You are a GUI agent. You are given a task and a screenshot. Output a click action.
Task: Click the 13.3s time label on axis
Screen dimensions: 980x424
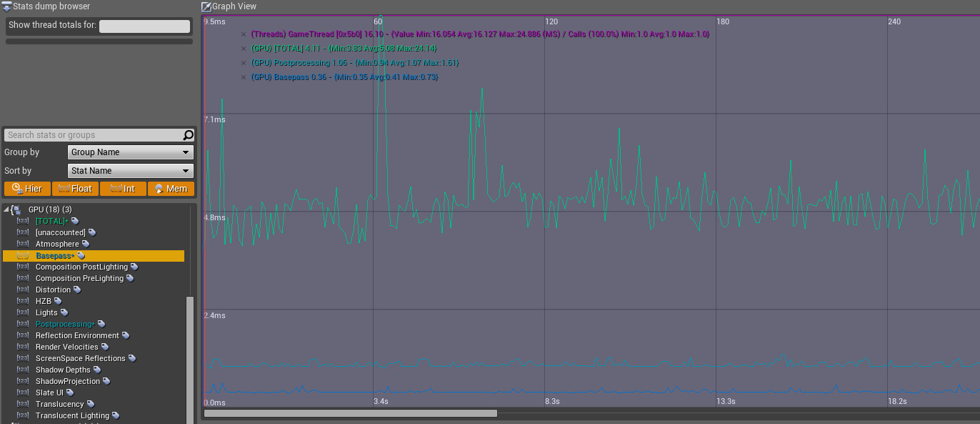726,401
